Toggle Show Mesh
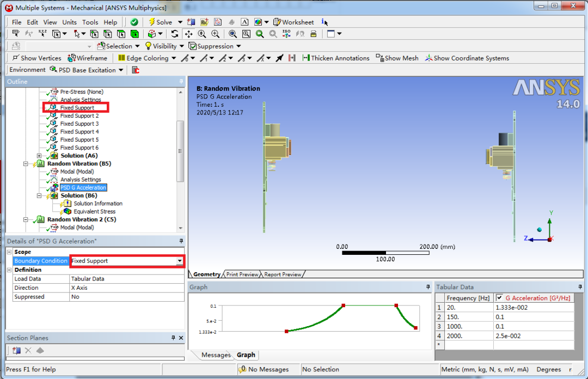588x379 pixels. click(x=397, y=58)
